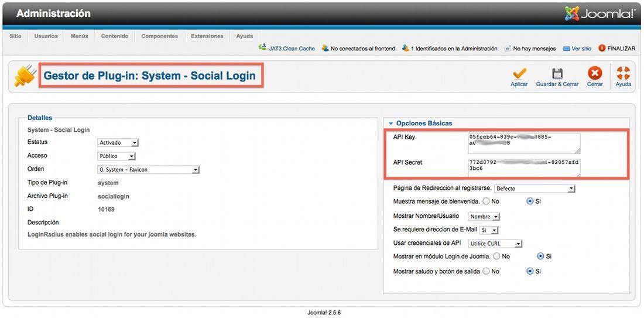Click the Ver sitio monitor icon

tap(566, 49)
